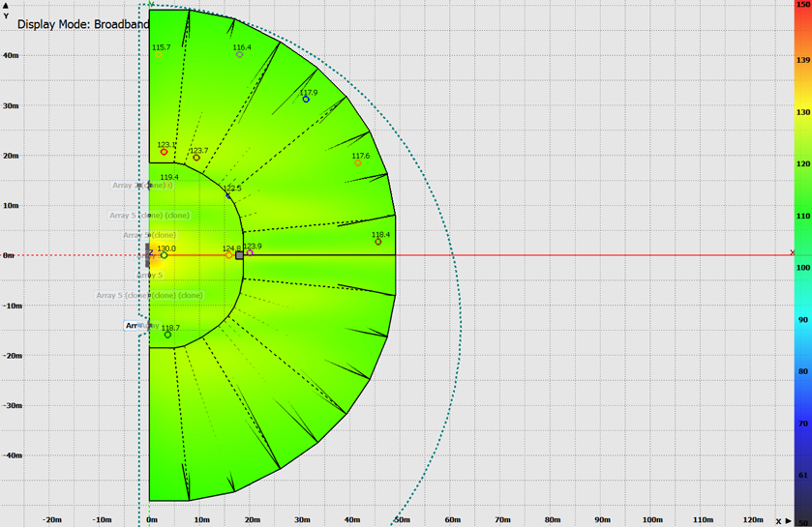Select the measurement point labeled 116.4
812x527 pixels.
pyautogui.click(x=240, y=54)
